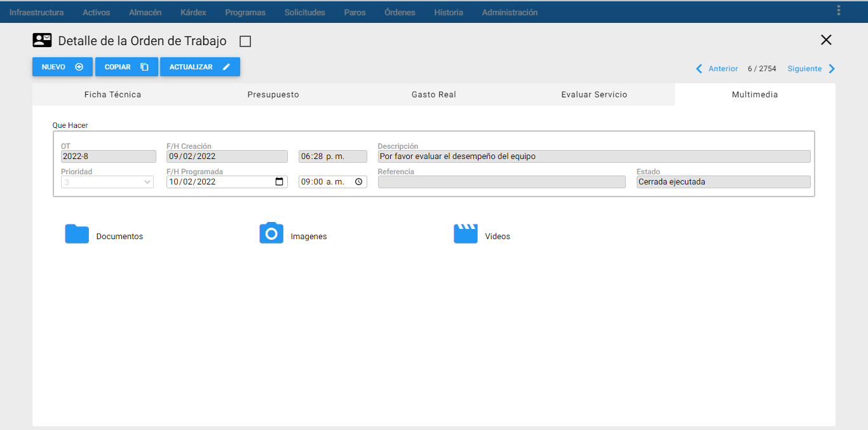Click the three-dot overflow menu icon
The image size is (868, 430).
(x=839, y=10)
